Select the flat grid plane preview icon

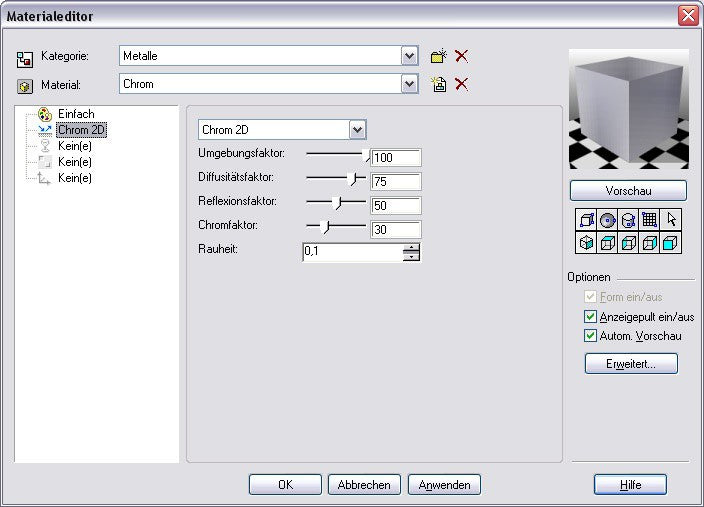pyautogui.click(x=650, y=220)
